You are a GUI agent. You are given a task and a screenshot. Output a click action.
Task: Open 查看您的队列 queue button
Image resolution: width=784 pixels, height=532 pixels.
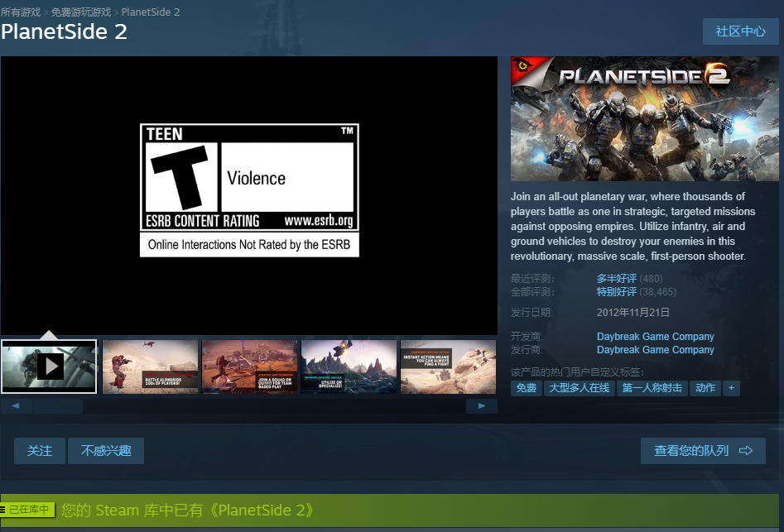[703, 451]
